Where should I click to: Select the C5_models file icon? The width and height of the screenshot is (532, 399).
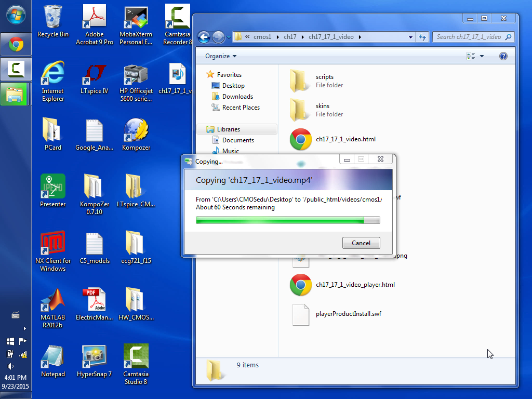95,248
